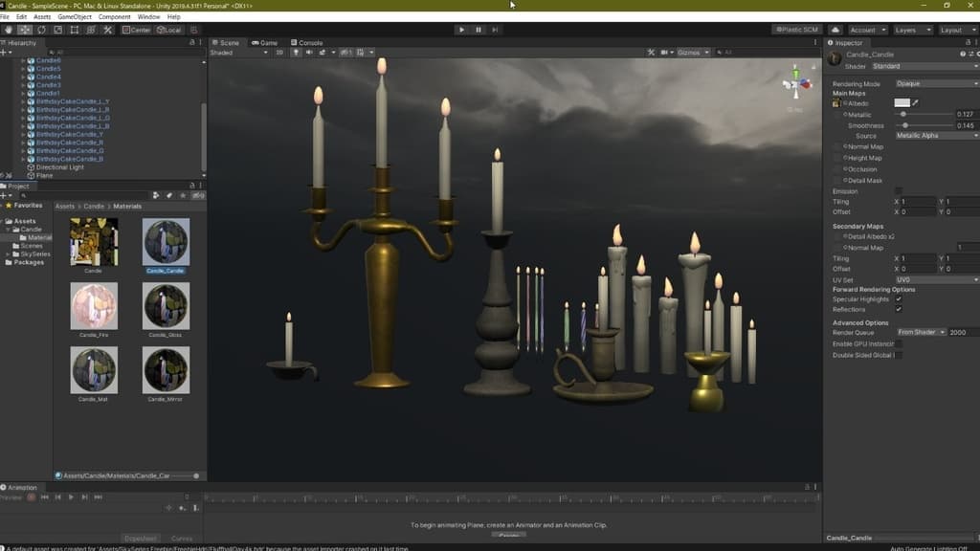The image size is (980, 551).
Task: Toggle the Specular Highlights checkbox
Action: [898, 299]
